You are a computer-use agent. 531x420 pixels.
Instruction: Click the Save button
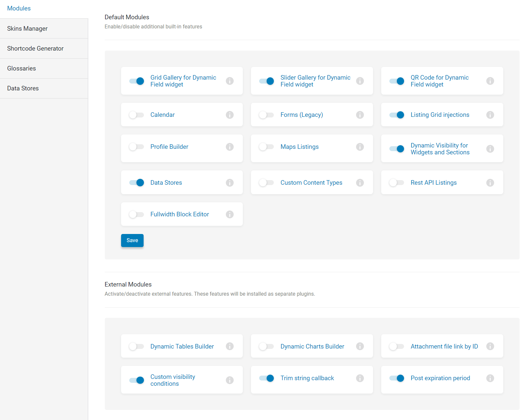tap(132, 241)
